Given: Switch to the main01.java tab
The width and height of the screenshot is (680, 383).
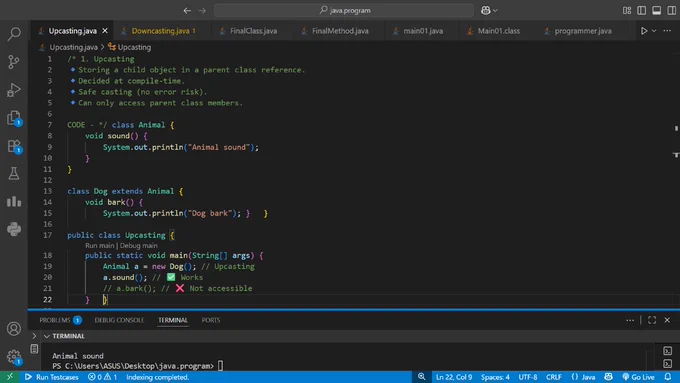Looking at the screenshot, I should 423,31.
